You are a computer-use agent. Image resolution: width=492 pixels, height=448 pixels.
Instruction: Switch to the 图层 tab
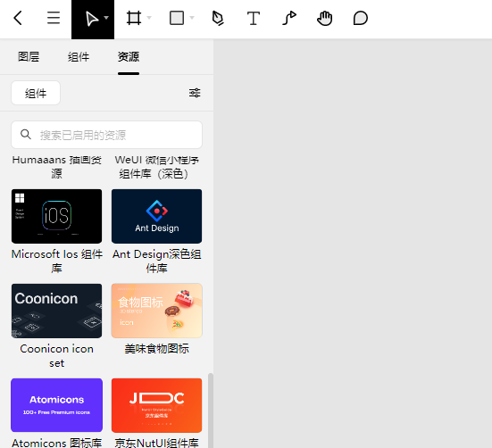click(29, 57)
